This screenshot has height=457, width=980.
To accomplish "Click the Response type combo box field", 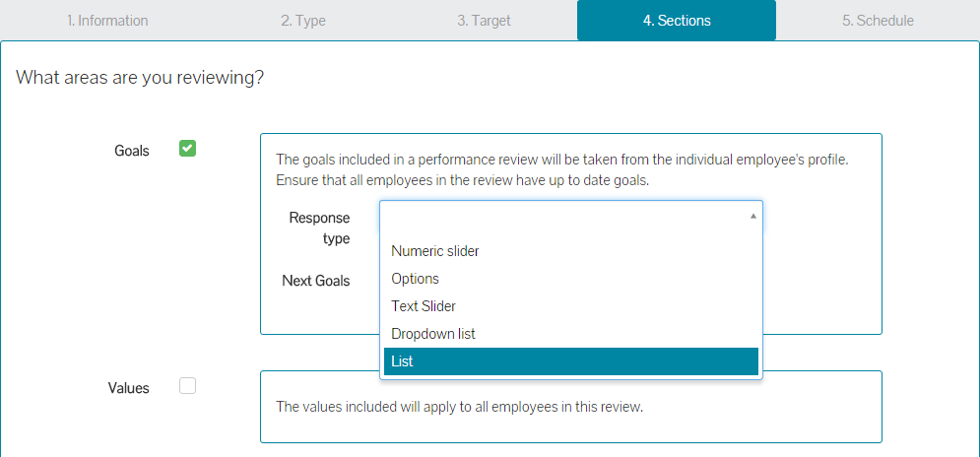I will [561, 216].
